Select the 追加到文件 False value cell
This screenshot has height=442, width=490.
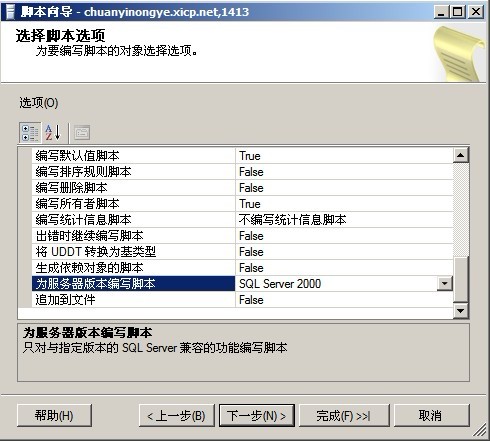[x=344, y=300]
